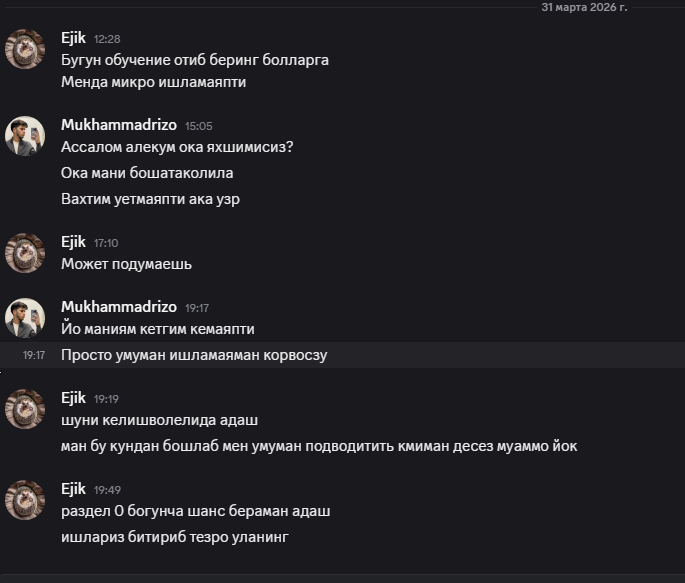The height and width of the screenshot is (583, 685).
Task: Click the message 'Вахтим уетмаяпти ака узр'
Action: pos(150,199)
